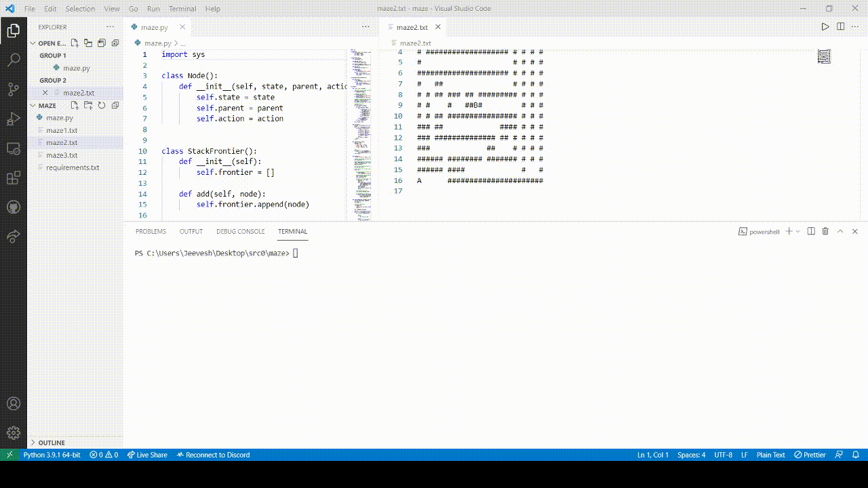The height and width of the screenshot is (488, 868).
Task: Open the View menu
Action: point(112,9)
